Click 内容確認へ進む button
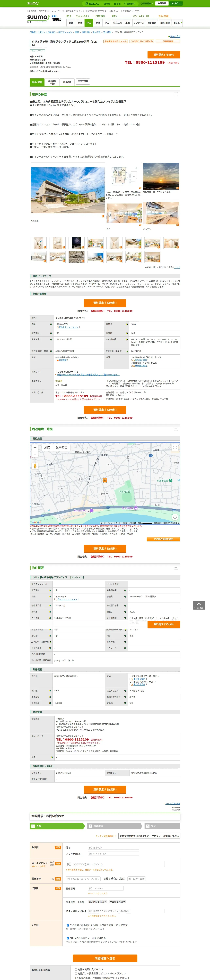Image resolution: width=210 pixels, height=980 pixels. (105, 958)
